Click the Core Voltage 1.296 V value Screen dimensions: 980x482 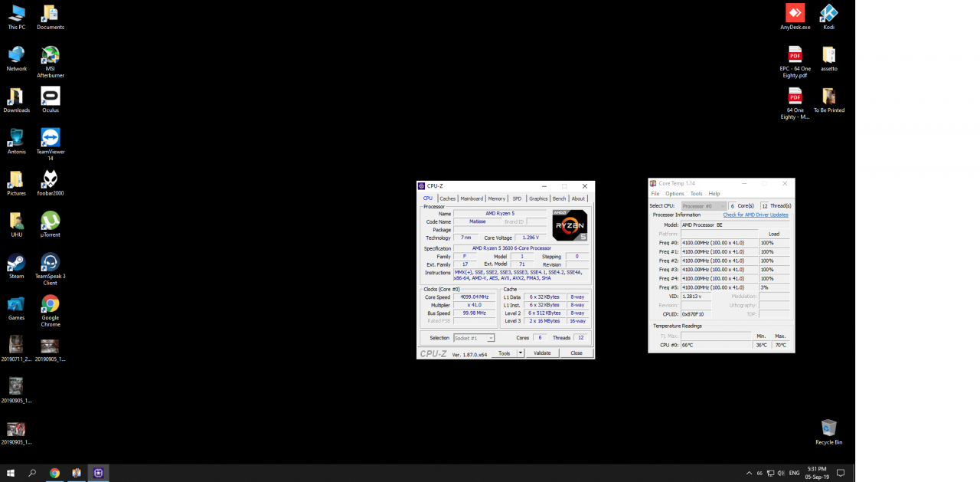click(532, 238)
